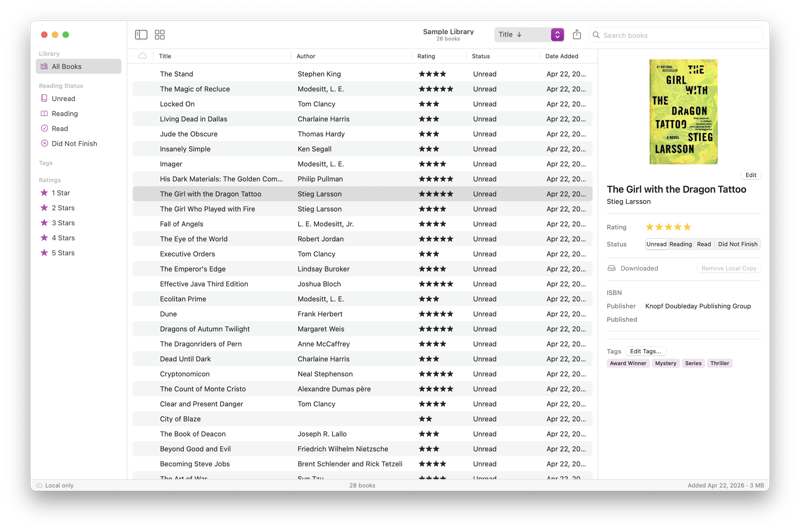
Task: Select Dragons of Autumn Twilight row
Action: [362, 329]
